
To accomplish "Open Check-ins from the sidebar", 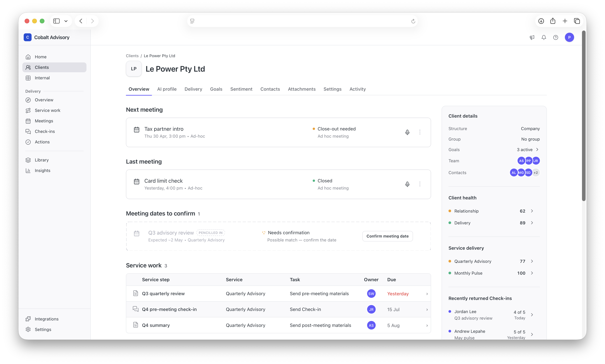I will tap(54, 131).
